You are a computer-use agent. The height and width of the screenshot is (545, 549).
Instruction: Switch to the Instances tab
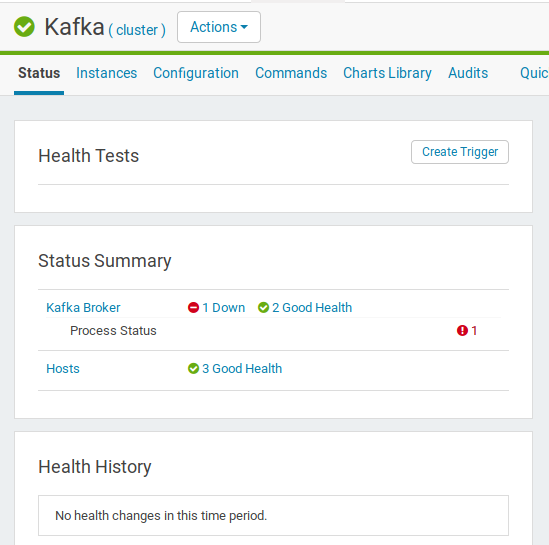106,73
